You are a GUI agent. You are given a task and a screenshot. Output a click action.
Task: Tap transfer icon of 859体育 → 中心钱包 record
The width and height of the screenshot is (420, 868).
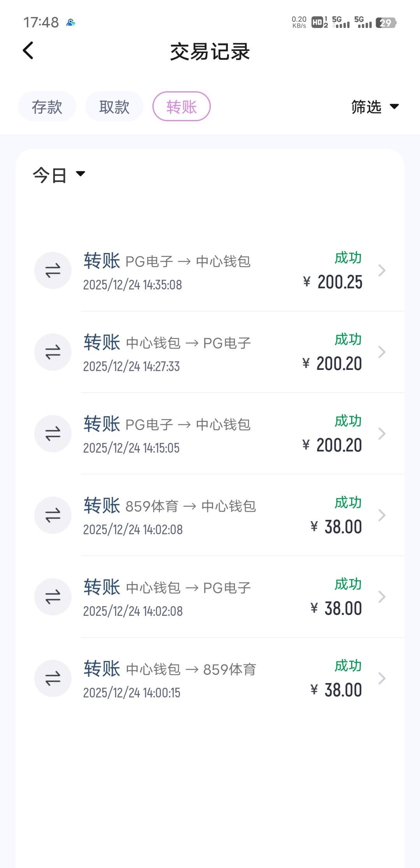tap(53, 515)
